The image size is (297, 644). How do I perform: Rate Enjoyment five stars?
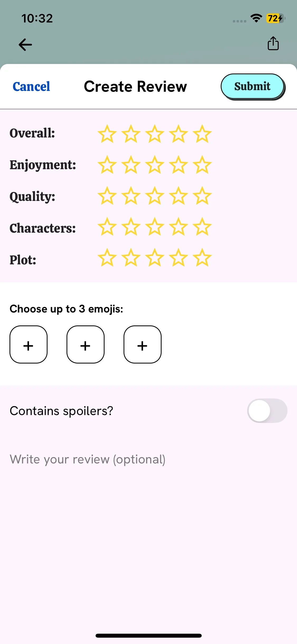pos(202,165)
